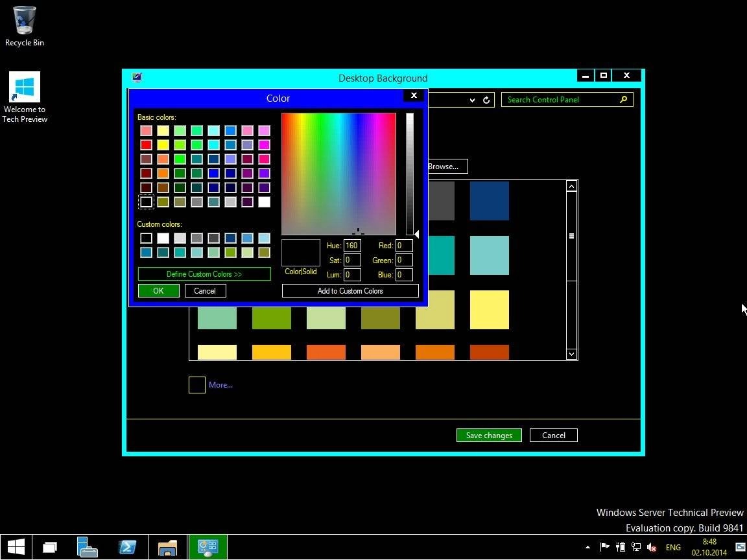The image size is (747, 560).
Task: Click the luminosity slider arrow
Action: (417, 234)
